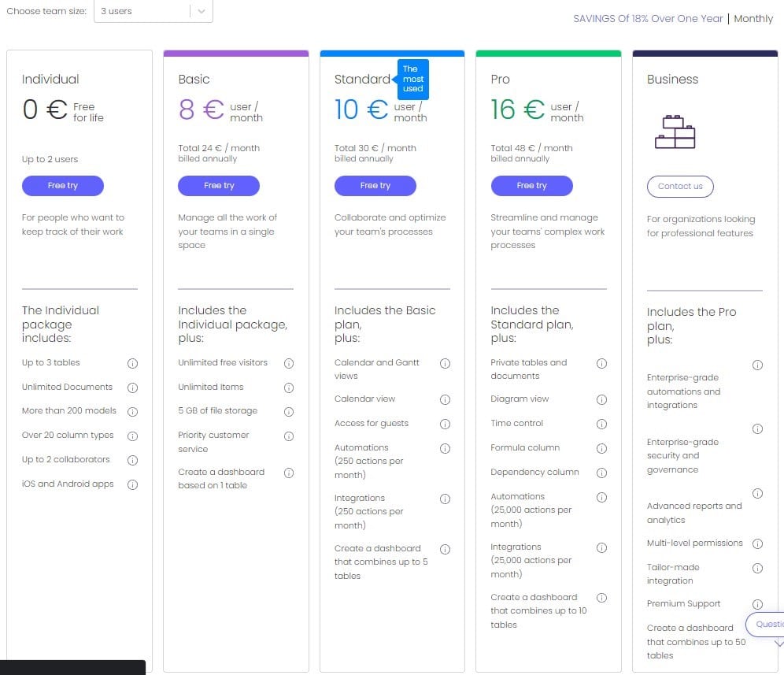
Task: Open the Questions chat bubble
Action: (765, 624)
